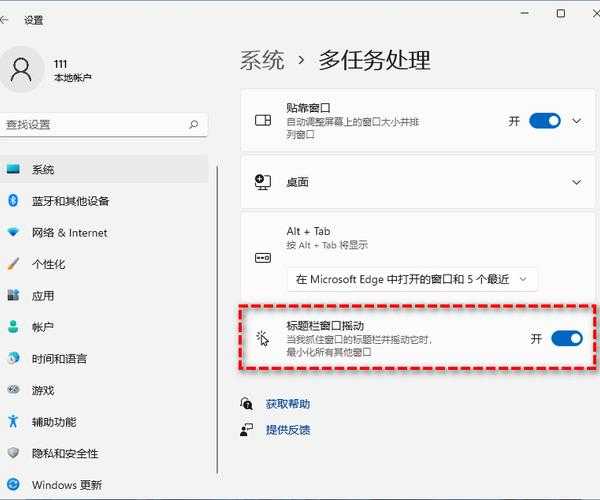Click the apps icon beside 应用
600x500 pixels.
pos(13,295)
